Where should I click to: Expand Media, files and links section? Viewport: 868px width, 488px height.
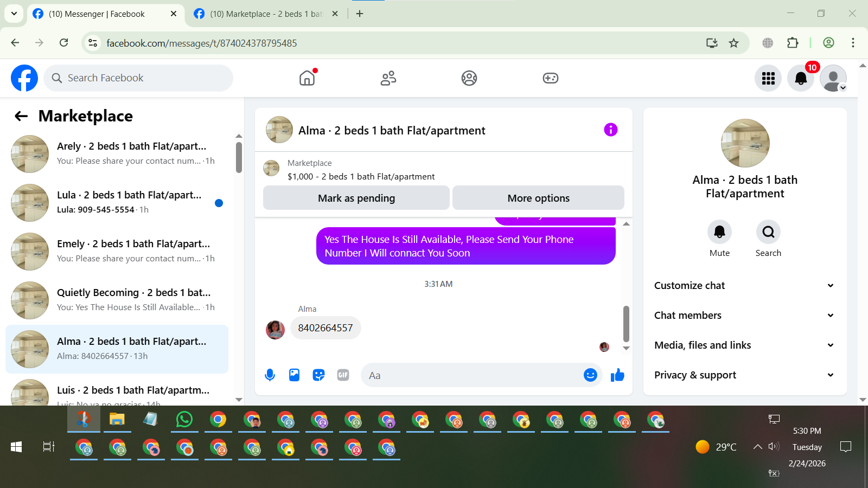point(744,345)
